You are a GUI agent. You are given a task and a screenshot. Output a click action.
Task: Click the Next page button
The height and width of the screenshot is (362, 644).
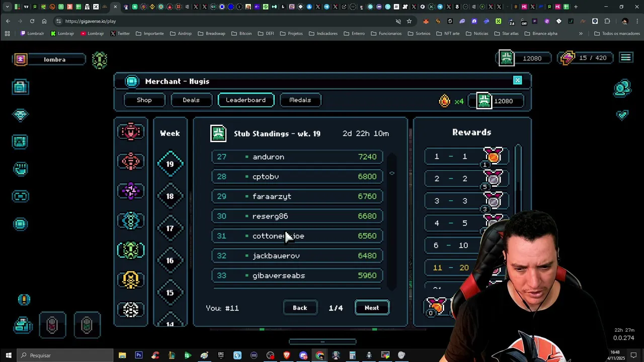point(372,308)
